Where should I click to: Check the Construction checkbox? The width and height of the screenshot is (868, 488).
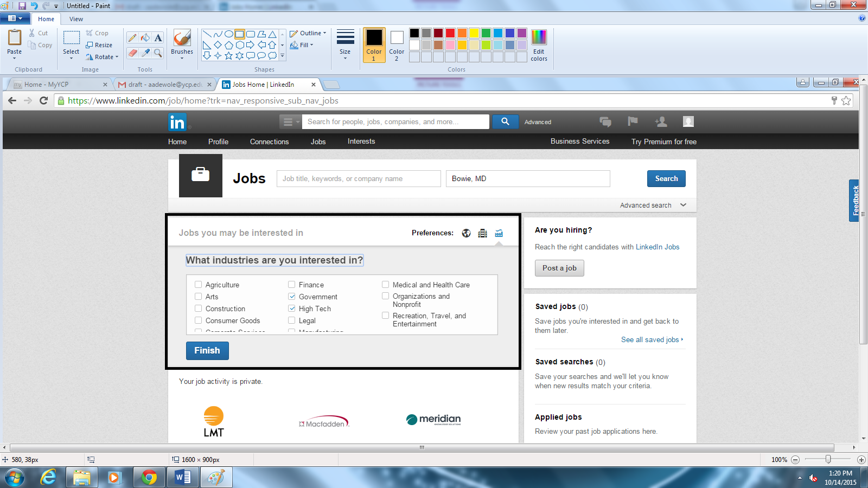coord(198,309)
